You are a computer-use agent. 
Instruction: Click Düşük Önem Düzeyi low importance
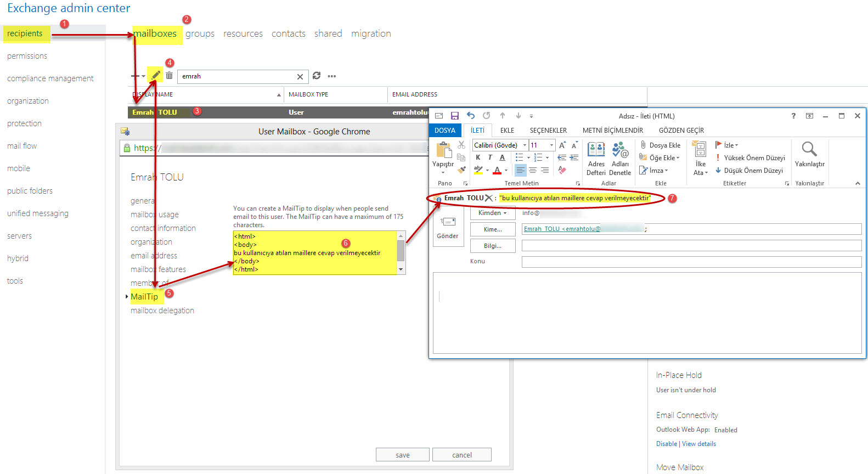(x=749, y=171)
